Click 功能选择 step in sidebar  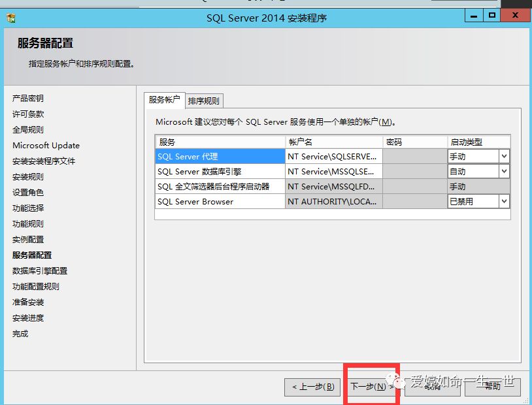point(28,208)
